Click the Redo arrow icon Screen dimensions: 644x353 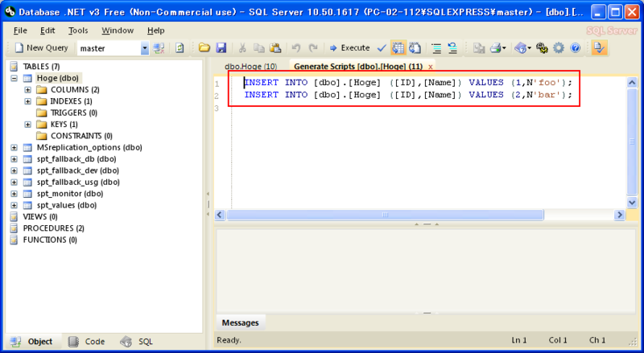[313, 48]
